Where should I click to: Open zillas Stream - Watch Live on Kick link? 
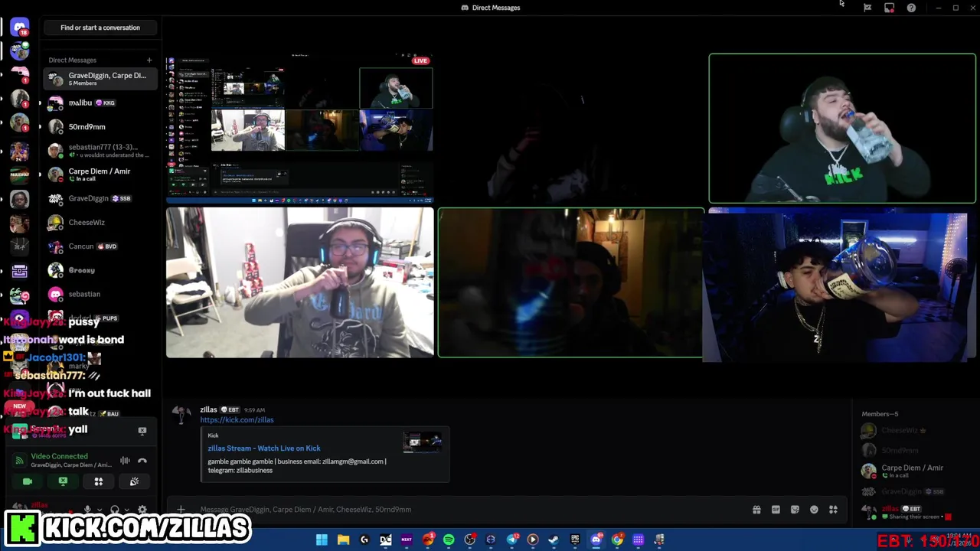tap(264, 448)
